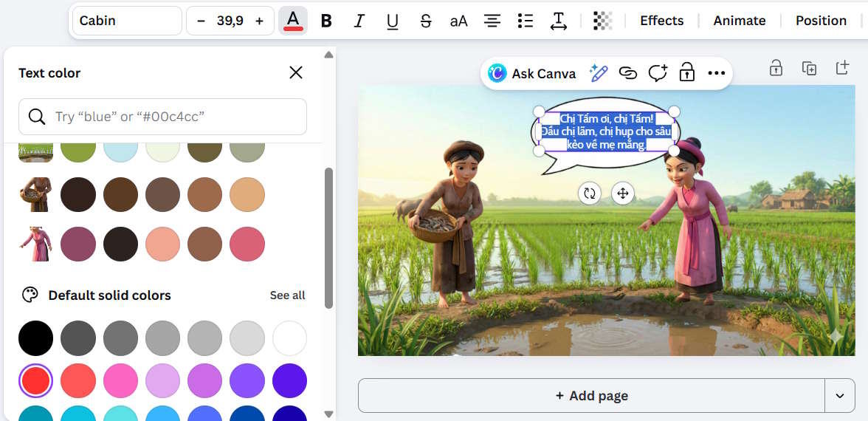Open the Animate panel
868x421 pixels.
[x=739, y=21]
